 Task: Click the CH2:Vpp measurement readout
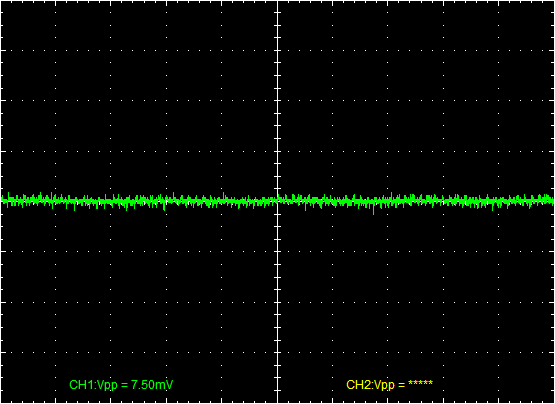pos(389,385)
